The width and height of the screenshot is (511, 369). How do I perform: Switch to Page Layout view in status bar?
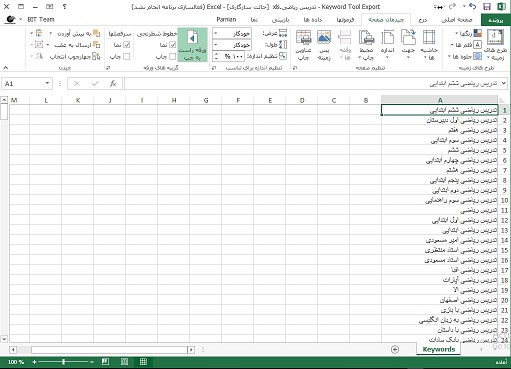coord(124,362)
